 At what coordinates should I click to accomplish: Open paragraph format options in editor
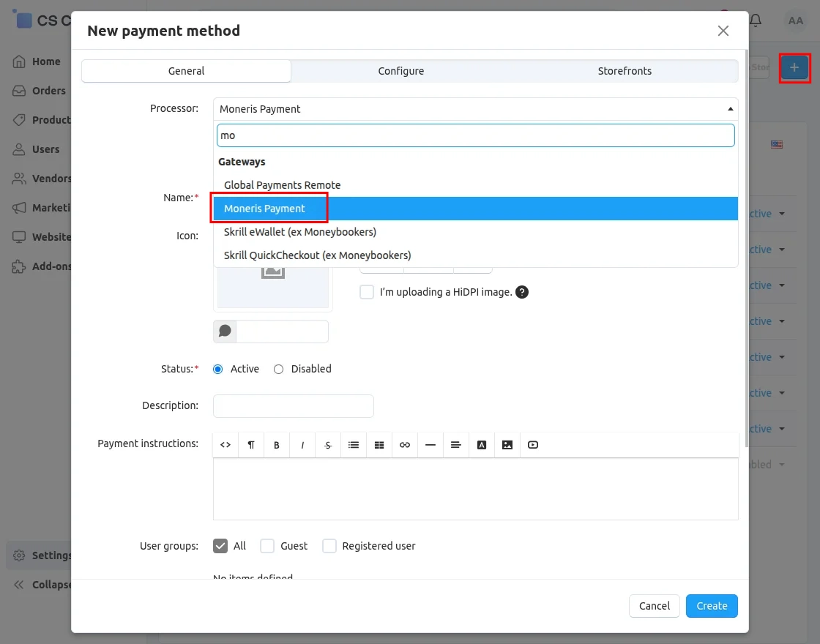(251, 445)
